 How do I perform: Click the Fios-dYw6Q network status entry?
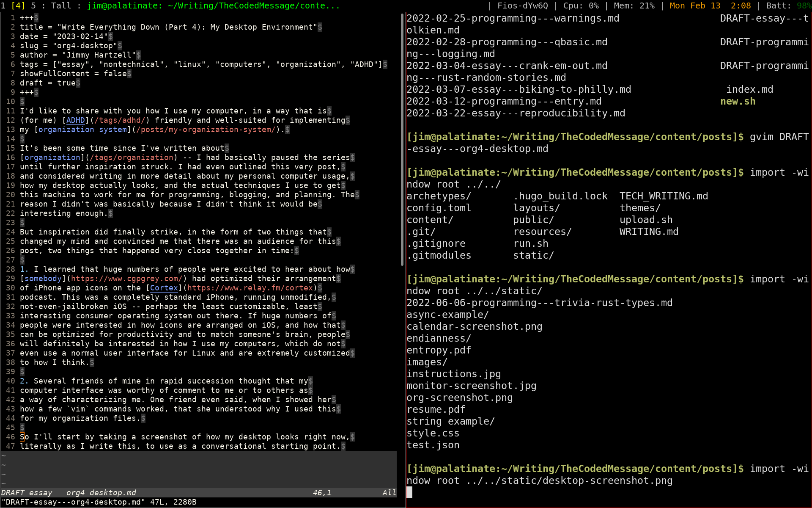(x=522, y=6)
